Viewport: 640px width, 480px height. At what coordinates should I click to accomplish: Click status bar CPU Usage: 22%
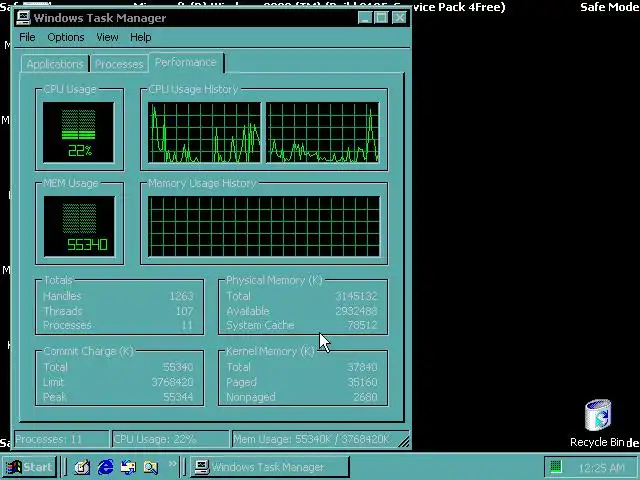click(171, 439)
